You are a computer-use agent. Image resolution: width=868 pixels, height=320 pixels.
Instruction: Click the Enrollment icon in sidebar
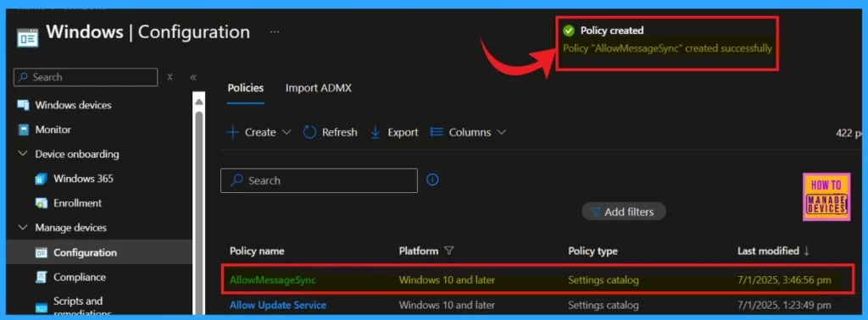(41, 203)
